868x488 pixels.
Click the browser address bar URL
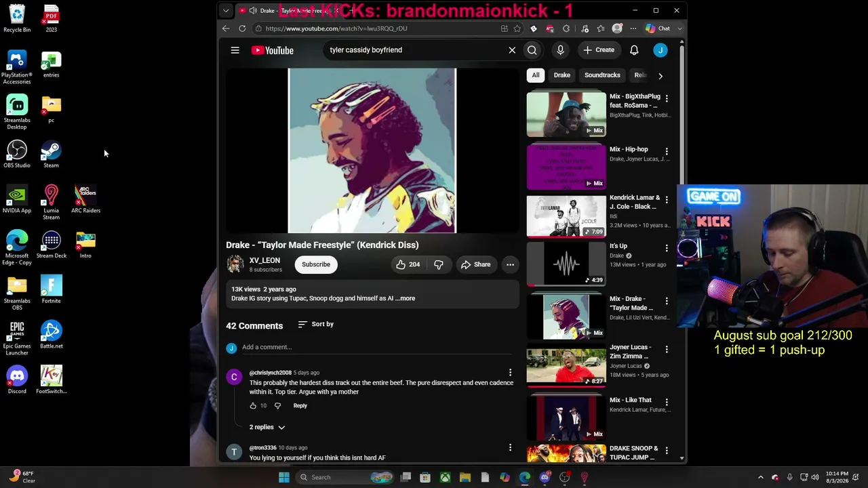tap(336, 28)
